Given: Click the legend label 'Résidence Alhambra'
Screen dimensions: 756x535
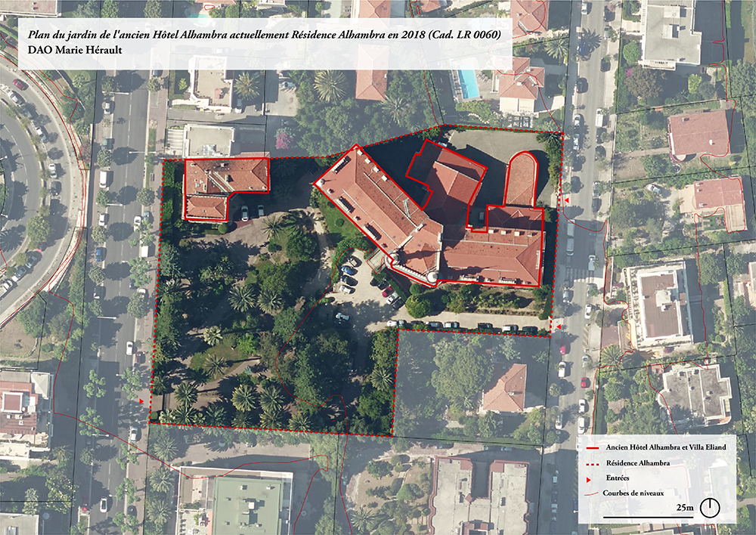Looking at the screenshot, I should tap(638, 463).
